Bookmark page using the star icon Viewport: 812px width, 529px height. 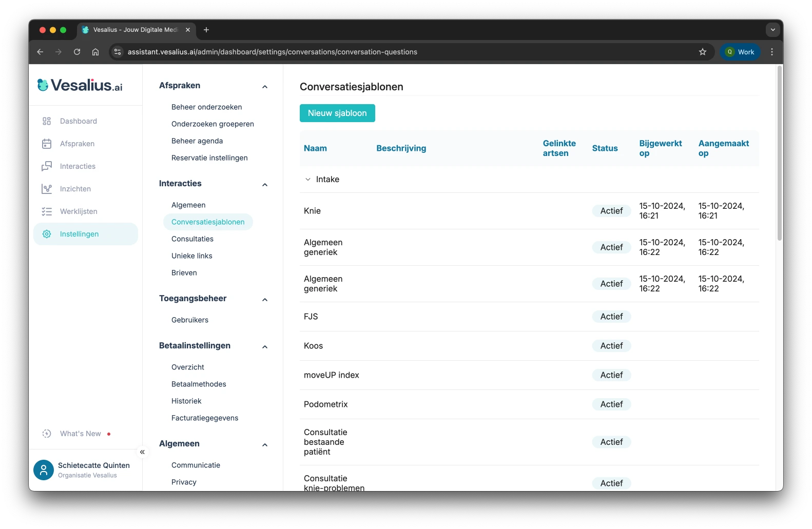[x=702, y=52]
